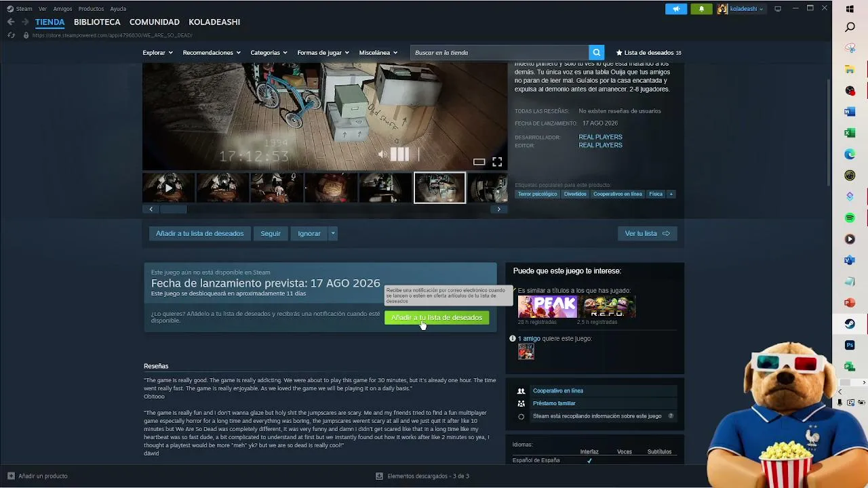The height and width of the screenshot is (488, 868).
Task: Open the 1 amigo link
Action: click(529, 338)
